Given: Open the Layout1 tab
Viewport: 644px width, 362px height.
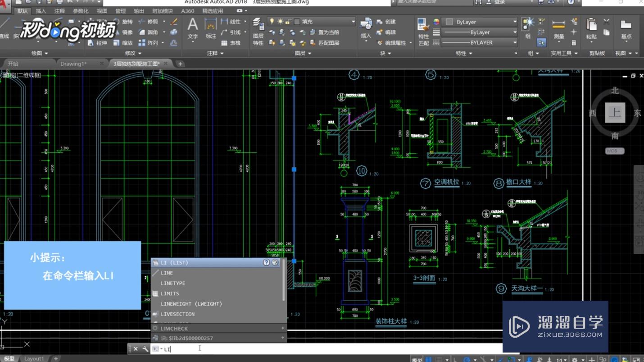Looking at the screenshot, I should pos(34,359).
